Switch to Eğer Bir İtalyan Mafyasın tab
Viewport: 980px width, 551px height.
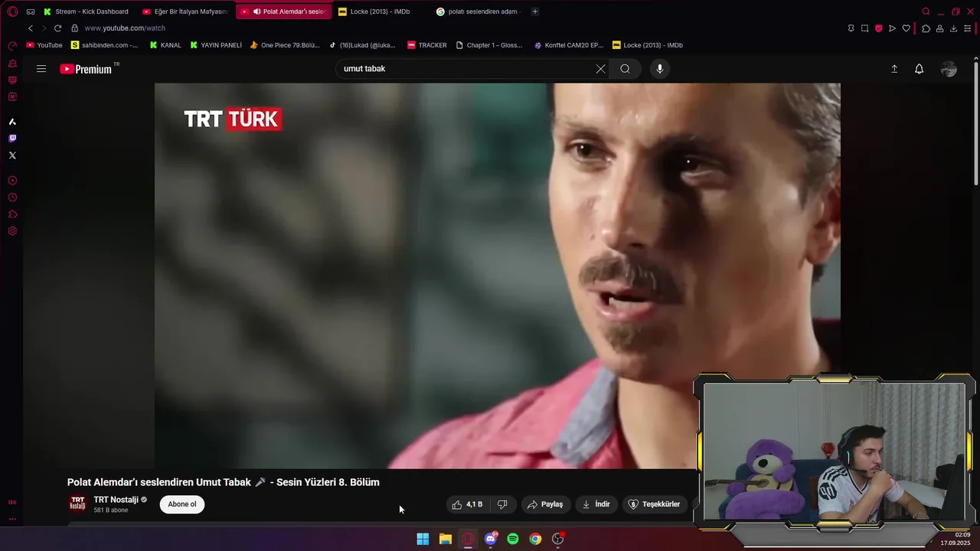pos(185,11)
